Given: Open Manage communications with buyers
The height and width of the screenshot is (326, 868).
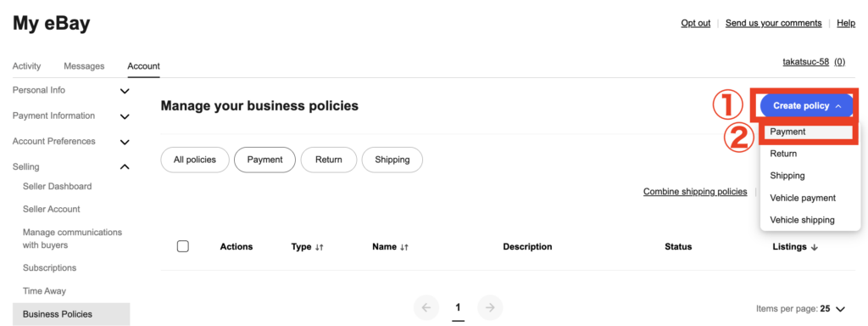Looking at the screenshot, I should click(73, 239).
